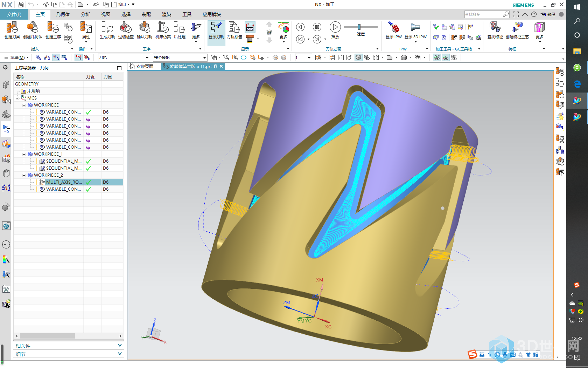Image resolution: width=588 pixels, height=368 pixels.
Task: Click inside the Find Command (查找命令) search box
Action: pos(483,14)
